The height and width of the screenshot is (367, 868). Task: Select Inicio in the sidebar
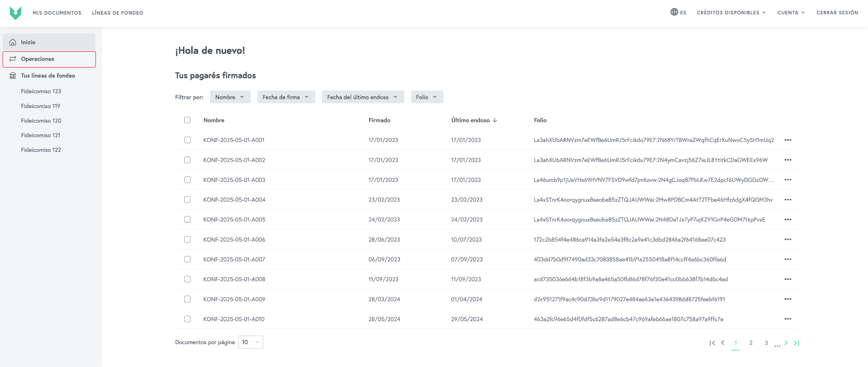pyautogui.click(x=49, y=42)
